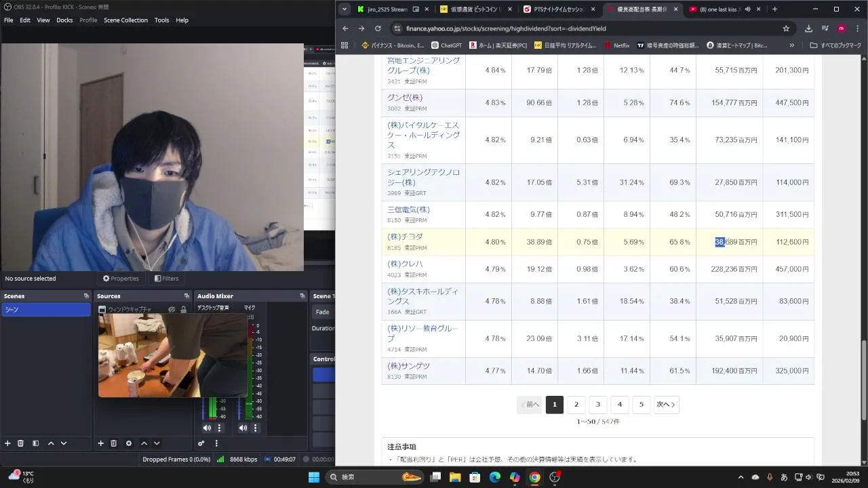Open (株)クレハ stock link

pos(405,264)
